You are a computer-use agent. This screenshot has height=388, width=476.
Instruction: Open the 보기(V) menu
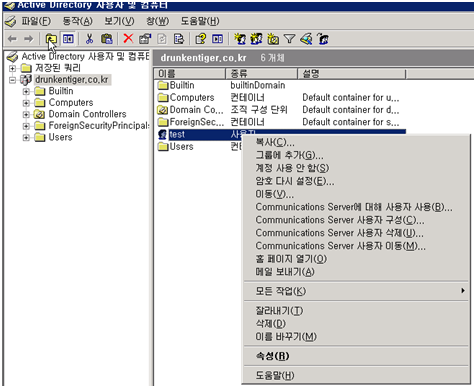point(119,21)
